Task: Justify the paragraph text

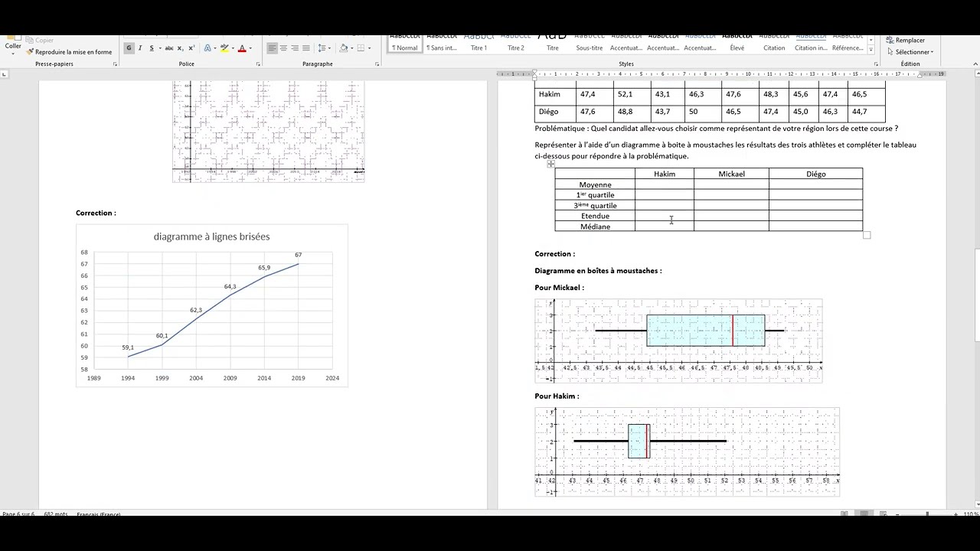Action: (x=306, y=48)
